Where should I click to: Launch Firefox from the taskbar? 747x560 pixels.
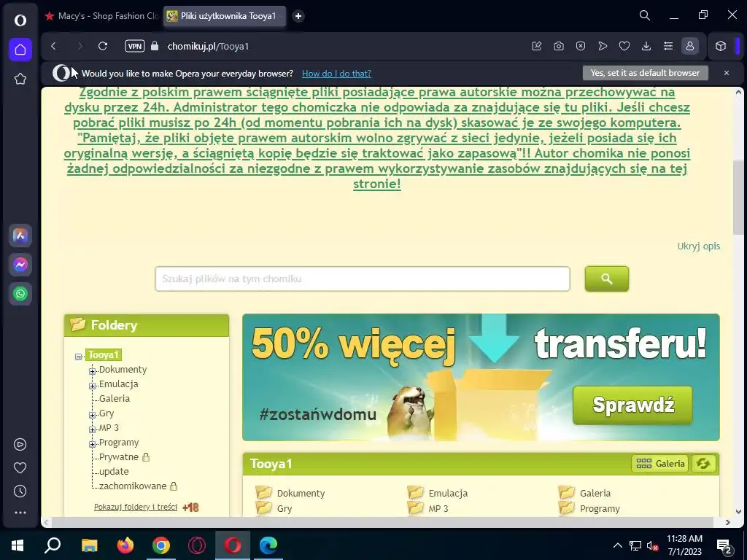click(x=125, y=545)
